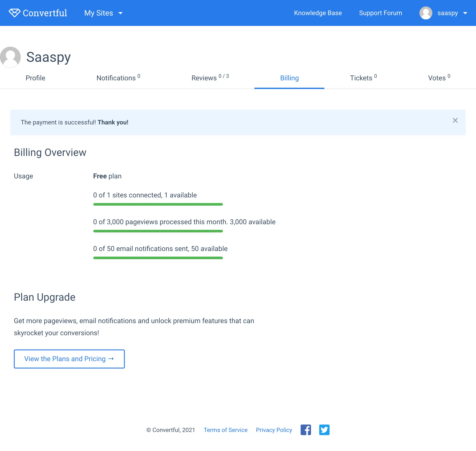Switch to the Profile tab
The height and width of the screenshot is (451, 476).
pyautogui.click(x=35, y=78)
